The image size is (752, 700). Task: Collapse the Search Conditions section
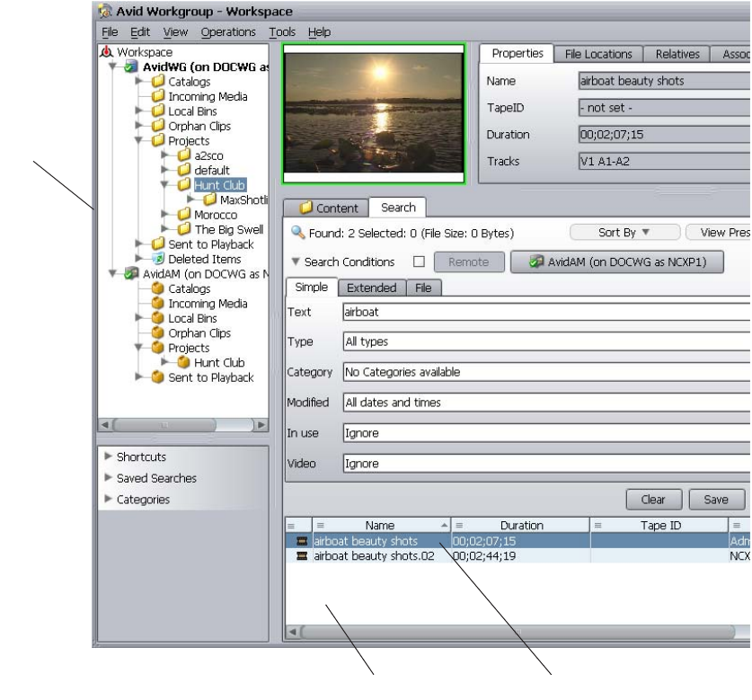tap(296, 261)
